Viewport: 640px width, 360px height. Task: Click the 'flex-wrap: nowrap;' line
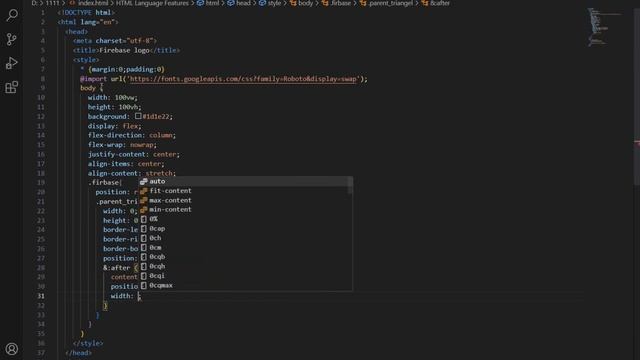point(122,145)
